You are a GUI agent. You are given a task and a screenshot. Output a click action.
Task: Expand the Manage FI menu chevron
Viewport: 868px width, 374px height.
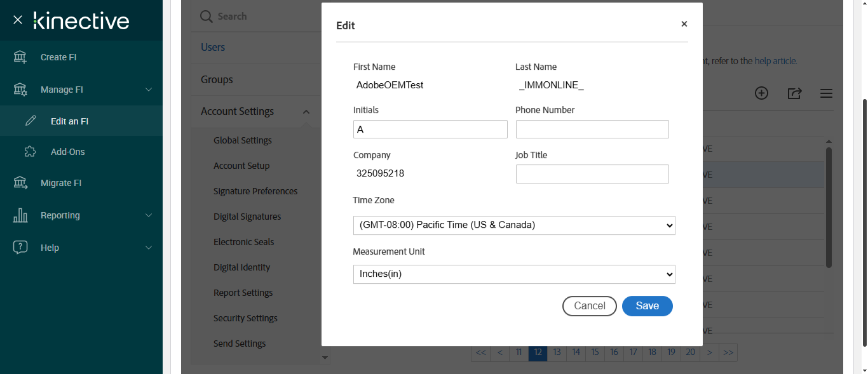coord(149,90)
